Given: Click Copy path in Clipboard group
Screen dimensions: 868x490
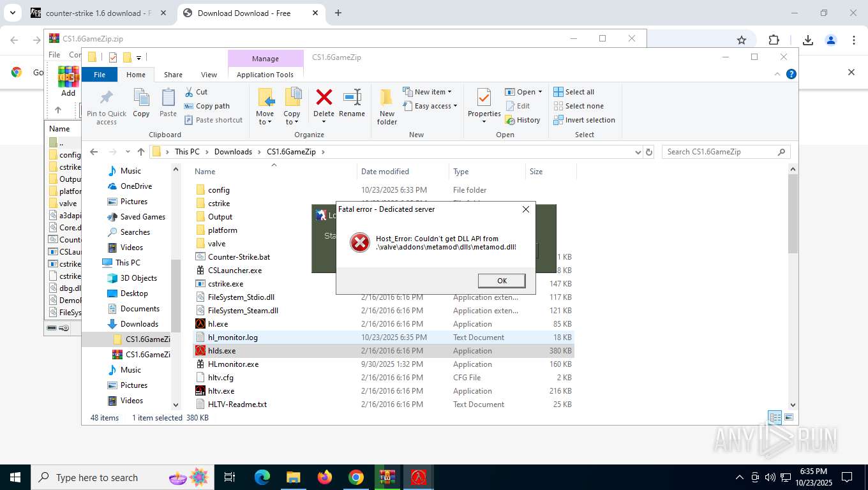Looking at the screenshot, I should click(207, 106).
